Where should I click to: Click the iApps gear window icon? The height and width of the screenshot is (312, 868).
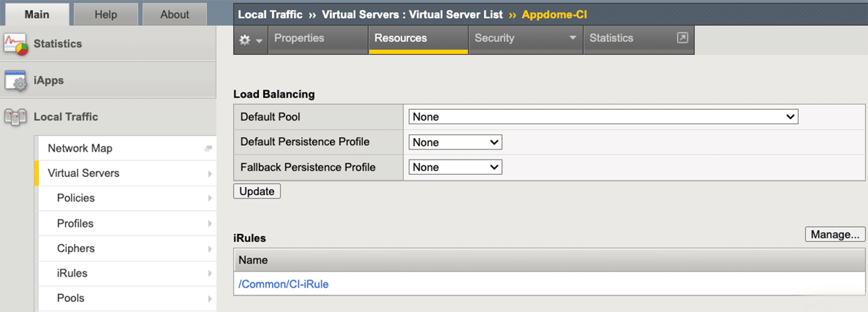(16, 81)
